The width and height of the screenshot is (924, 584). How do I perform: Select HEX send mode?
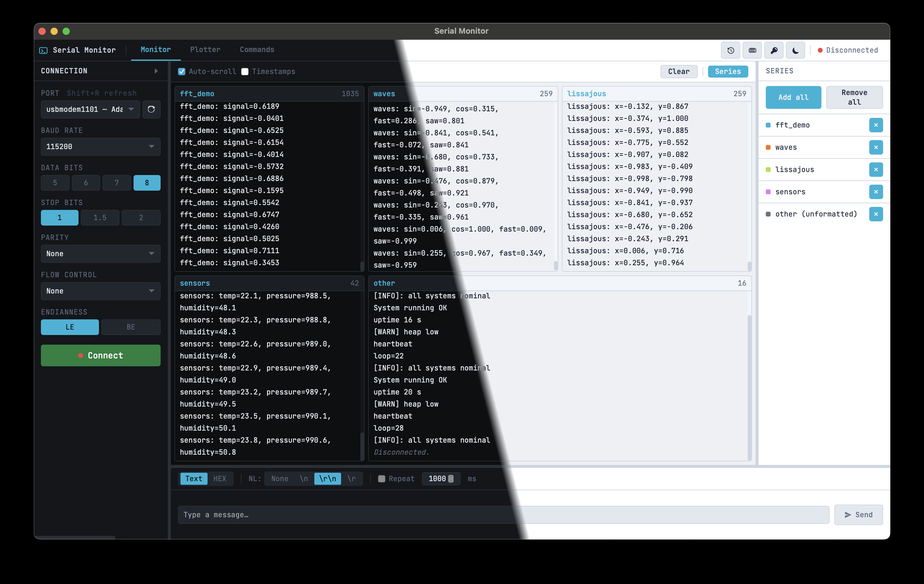point(220,479)
